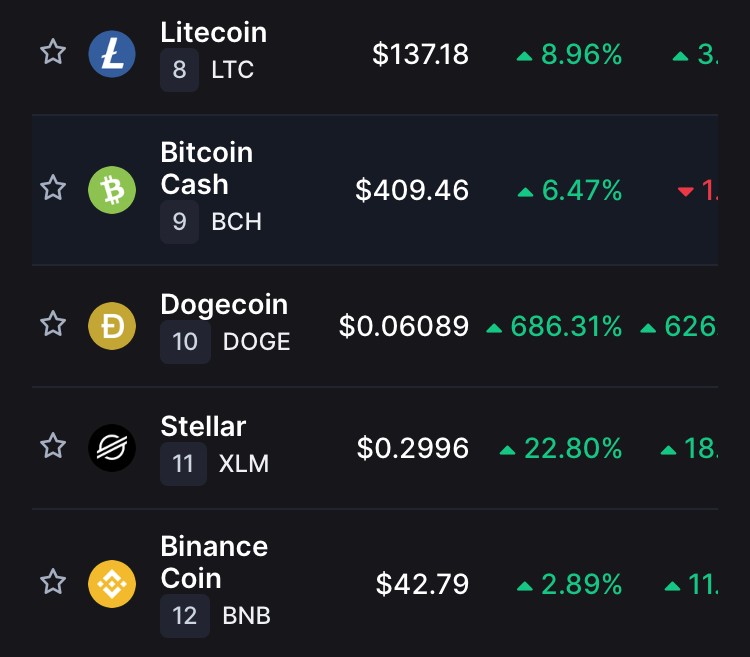Add Litecoin to watchlist with star
Image resolution: width=750 pixels, height=657 pixels.
53,52
